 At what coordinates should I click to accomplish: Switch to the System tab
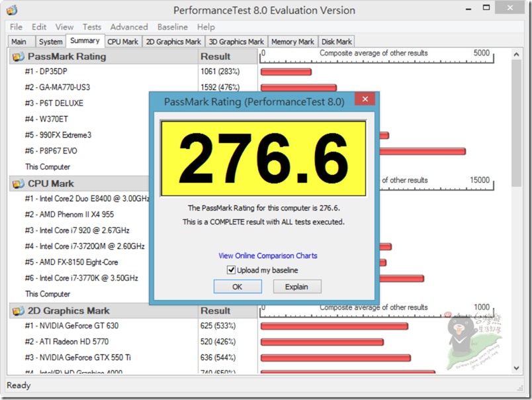(50, 42)
